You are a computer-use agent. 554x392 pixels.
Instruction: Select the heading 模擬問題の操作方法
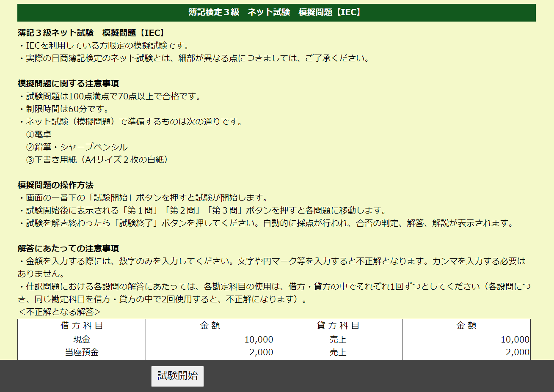pos(56,185)
